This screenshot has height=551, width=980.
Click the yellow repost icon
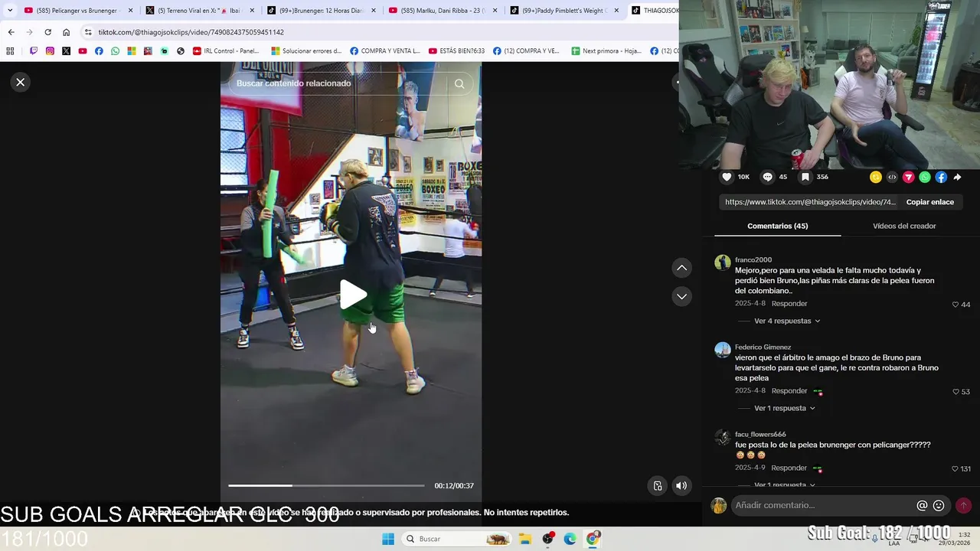(x=876, y=177)
